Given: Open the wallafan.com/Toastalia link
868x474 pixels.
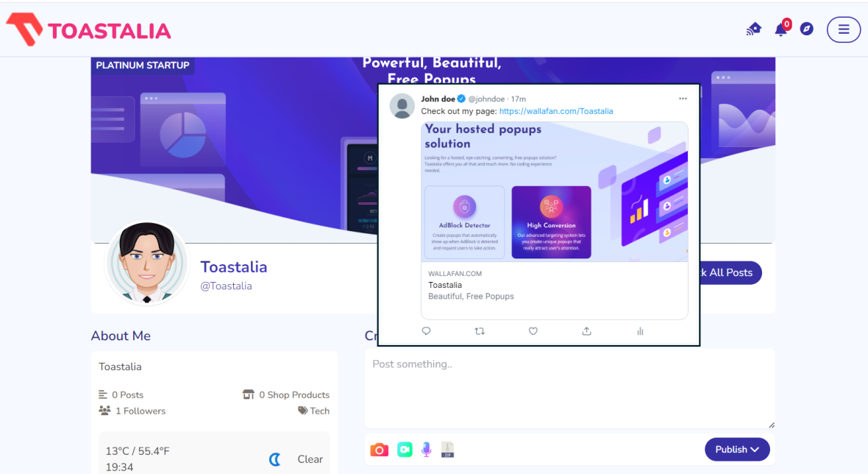Looking at the screenshot, I should click(556, 111).
